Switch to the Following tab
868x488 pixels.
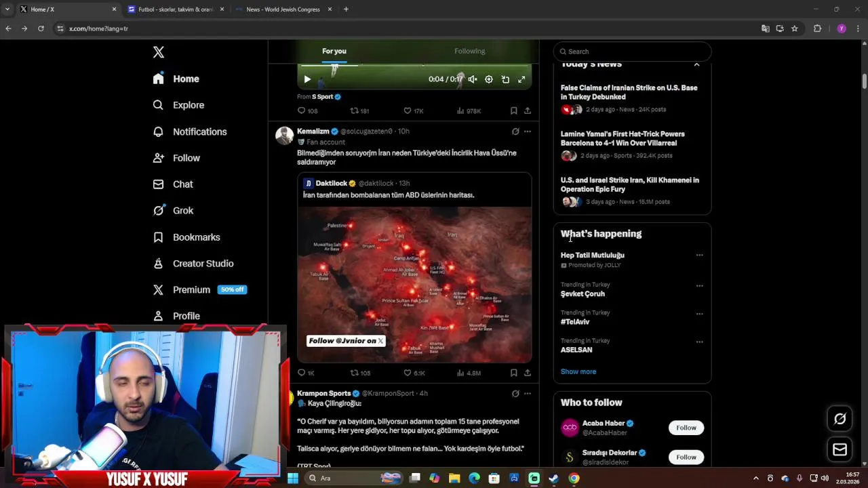pyautogui.click(x=469, y=51)
